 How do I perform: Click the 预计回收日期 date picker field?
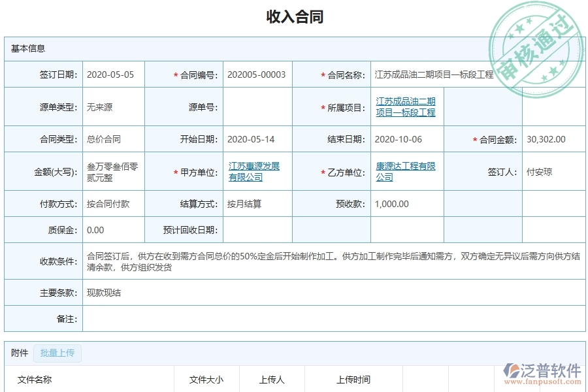(x=257, y=229)
